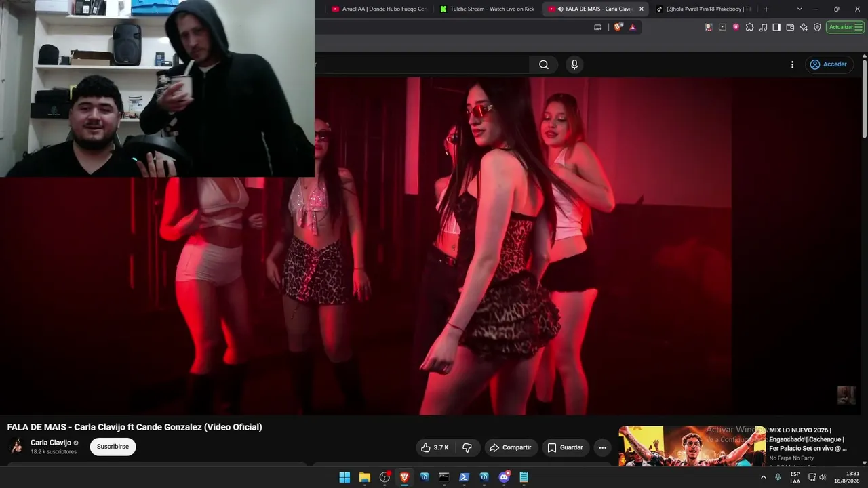Open Brave Wallet icon

pos(790,27)
